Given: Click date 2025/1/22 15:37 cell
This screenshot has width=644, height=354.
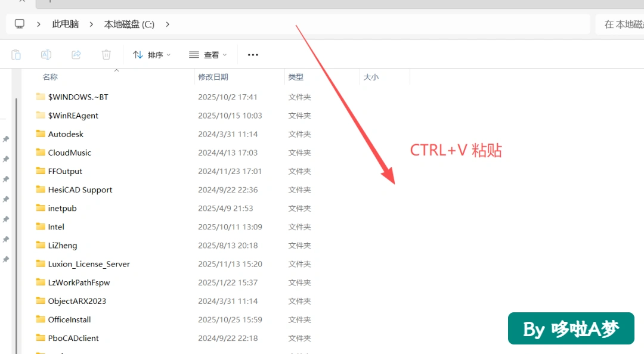Looking at the screenshot, I should (x=228, y=282).
